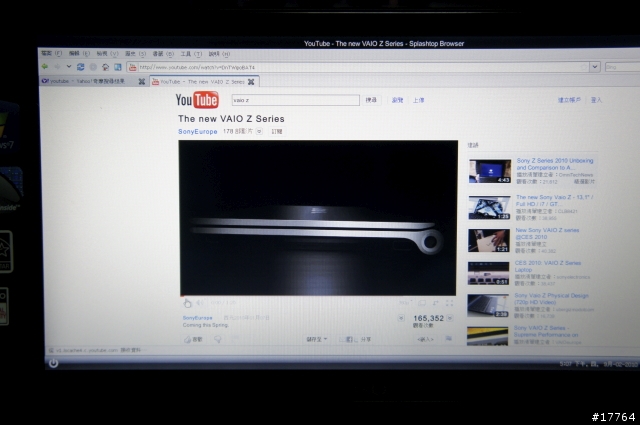Image resolution: width=640 pixels, height=425 pixels.
Task: Click SonyEurope uploader link below player
Action: point(198,318)
